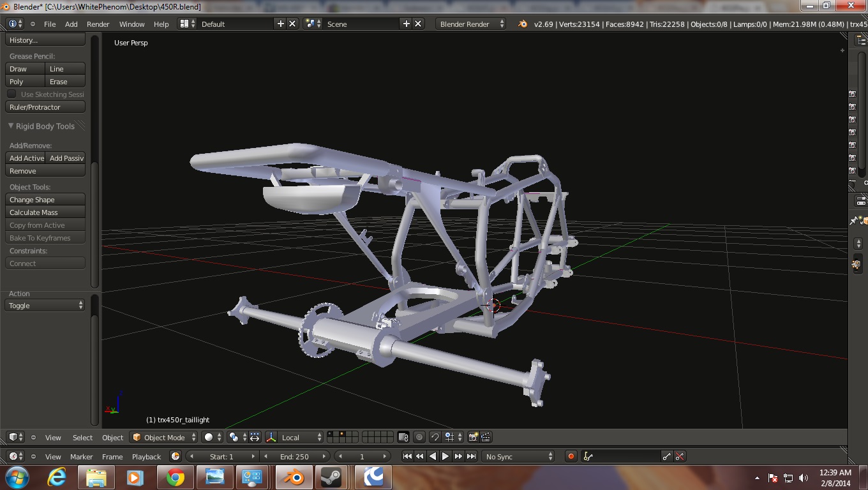This screenshot has height=490, width=868.
Task: Jump to next keyframe
Action: [458, 456]
